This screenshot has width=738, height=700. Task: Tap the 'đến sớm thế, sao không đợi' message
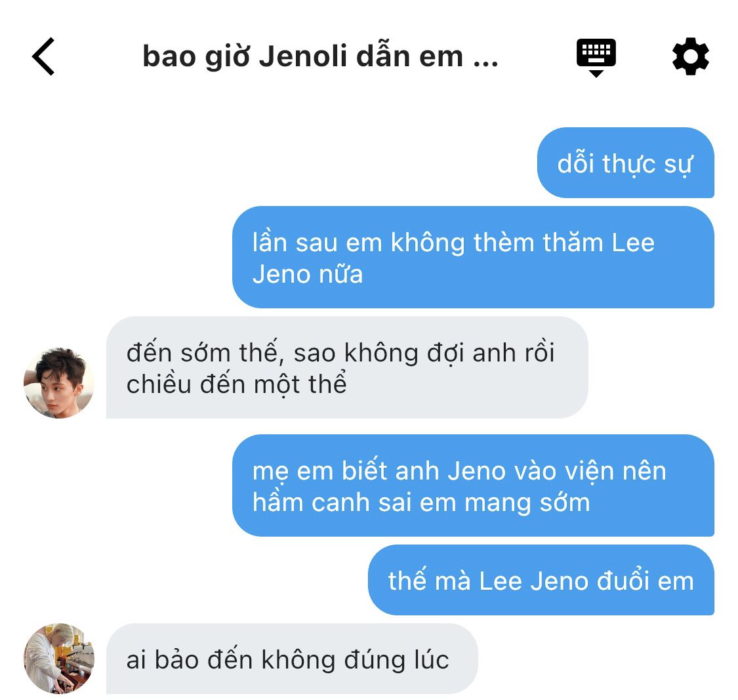coord(347,367)
